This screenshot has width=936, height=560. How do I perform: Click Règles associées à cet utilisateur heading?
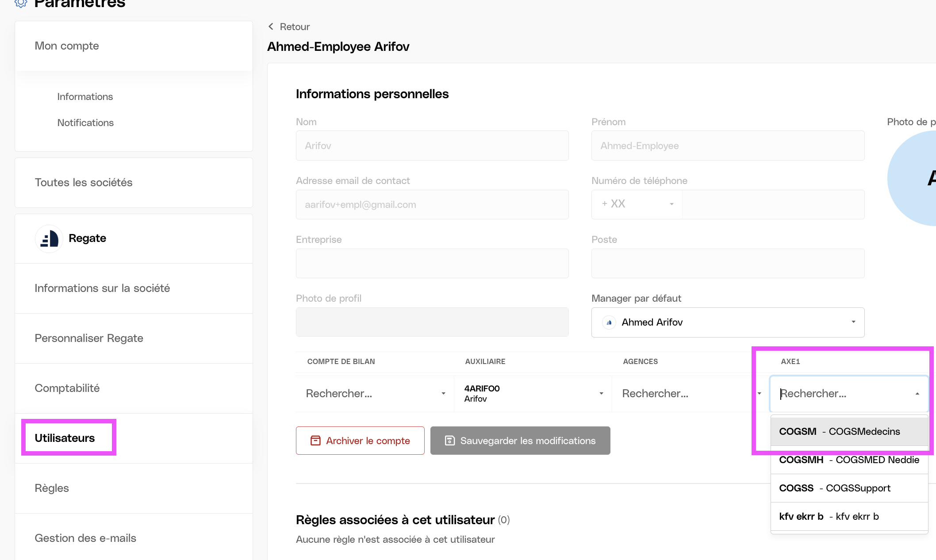pyautogui.click(x=395, y=520)
